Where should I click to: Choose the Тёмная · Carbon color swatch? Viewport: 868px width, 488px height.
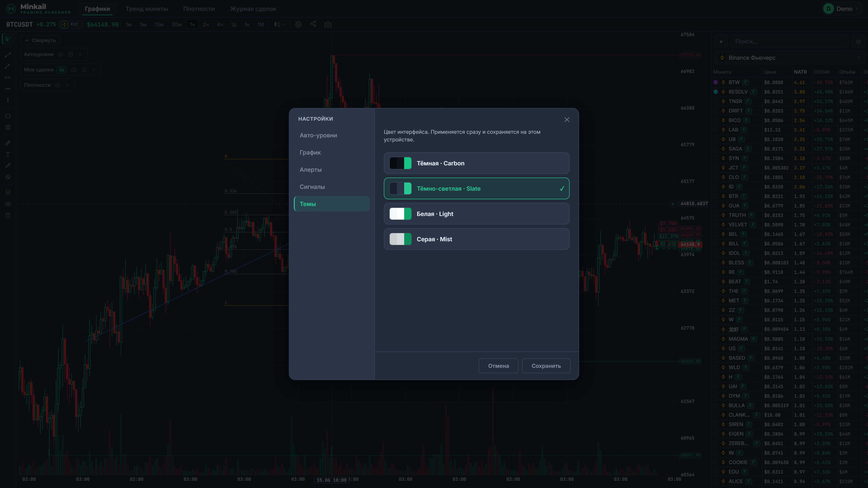(400, 163)
